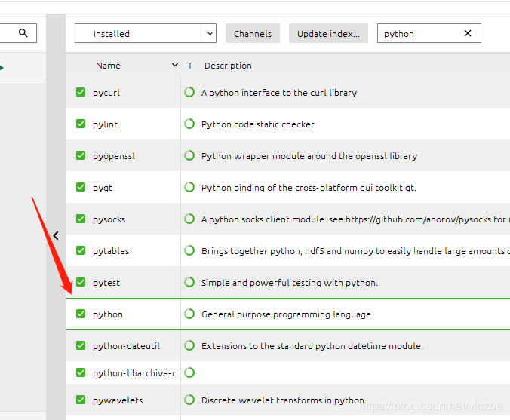Select the python-dateutil package name
This screenshot has width=510, height=420.
click(x=126, y=346)
